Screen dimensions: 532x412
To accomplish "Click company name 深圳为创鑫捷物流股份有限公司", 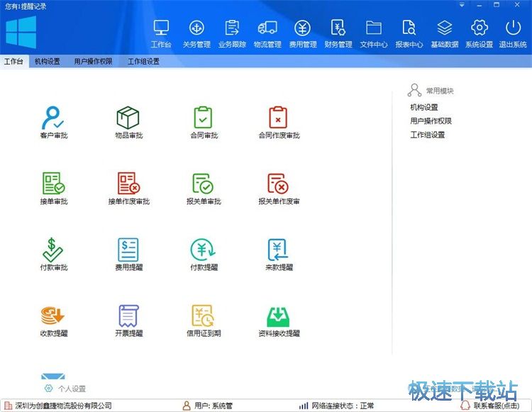I will pyautogui.click(x=63, y=406).
